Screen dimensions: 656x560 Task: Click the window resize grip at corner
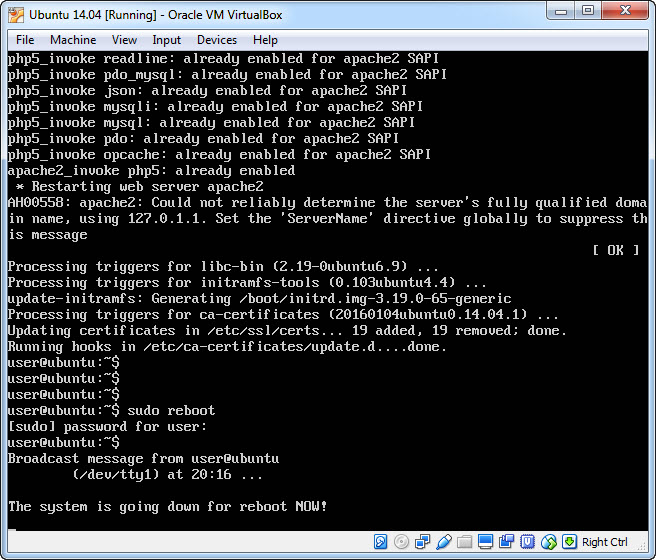pos(642,546)
